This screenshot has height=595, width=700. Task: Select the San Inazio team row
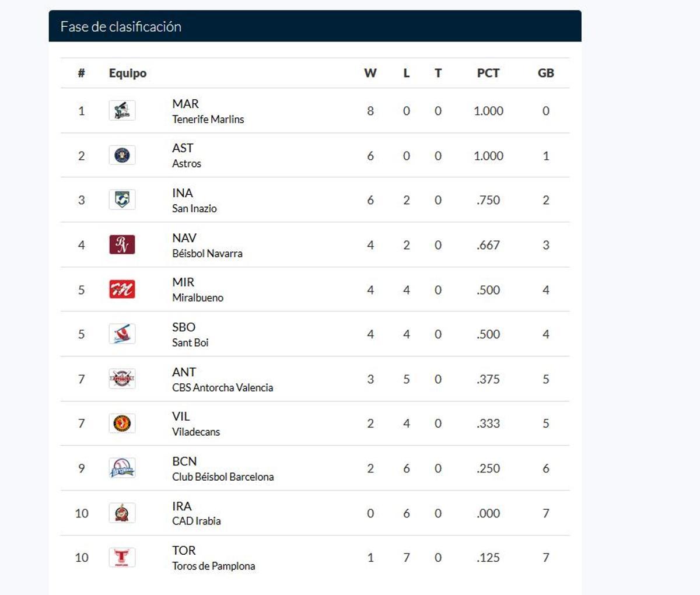click(315, 199)
